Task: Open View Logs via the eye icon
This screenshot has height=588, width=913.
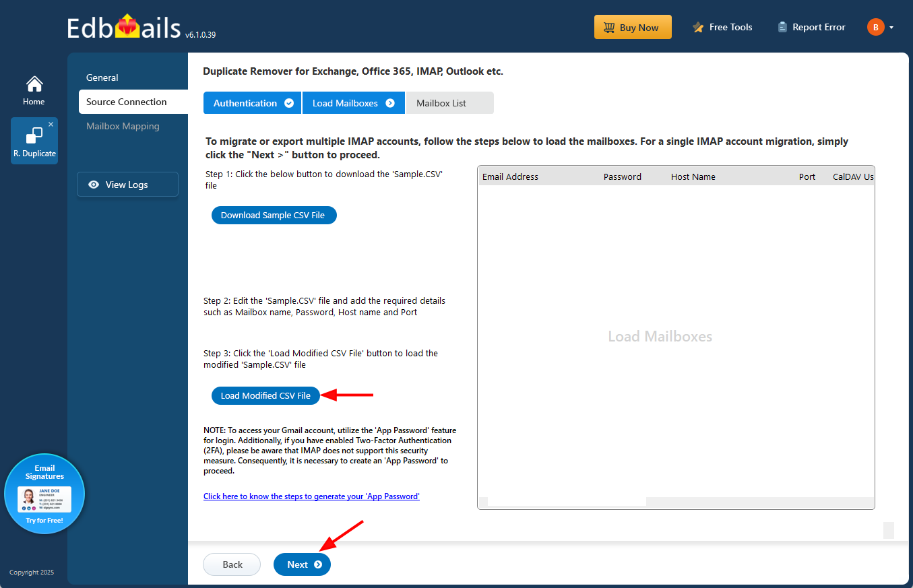Action: [94, 184]
